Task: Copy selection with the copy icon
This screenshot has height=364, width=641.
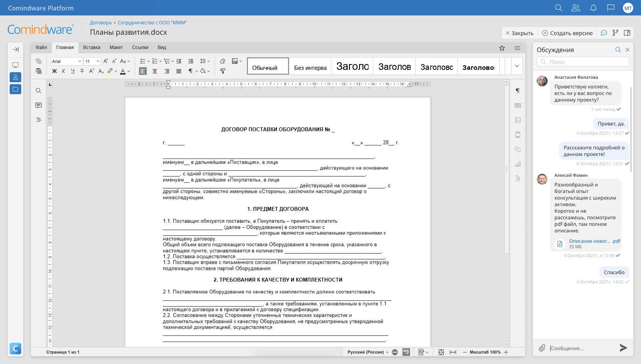Action: (39, 61)
